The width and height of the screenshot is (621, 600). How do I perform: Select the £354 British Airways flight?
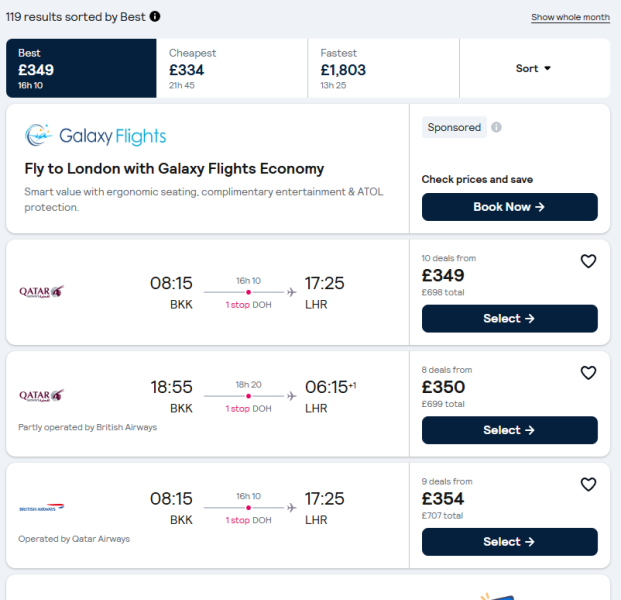(510, 542)
